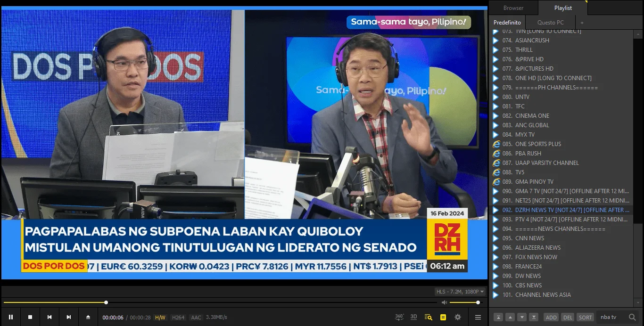Click play icon beside CINEMA ONE
644x326 pixels.
(x=495, y=116)
